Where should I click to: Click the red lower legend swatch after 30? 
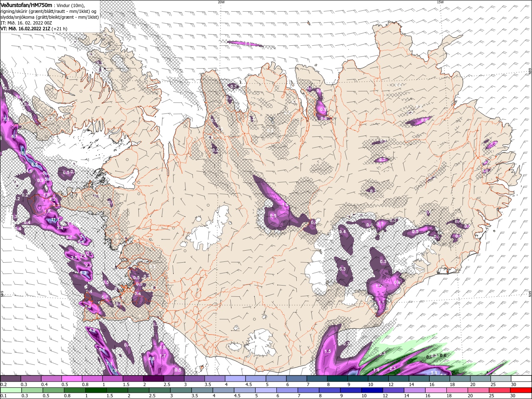pyautogui.click(x=522, y=390)
